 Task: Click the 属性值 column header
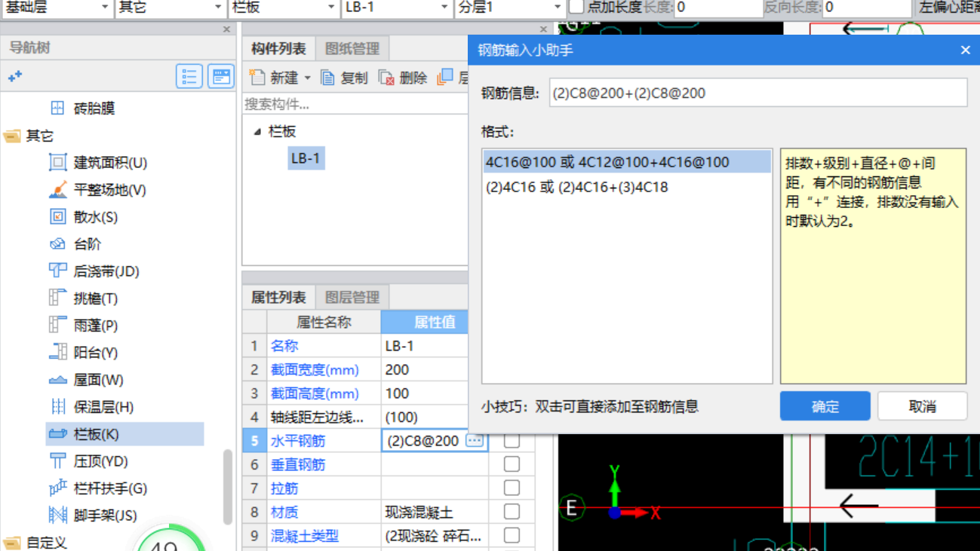coord(435,322)
